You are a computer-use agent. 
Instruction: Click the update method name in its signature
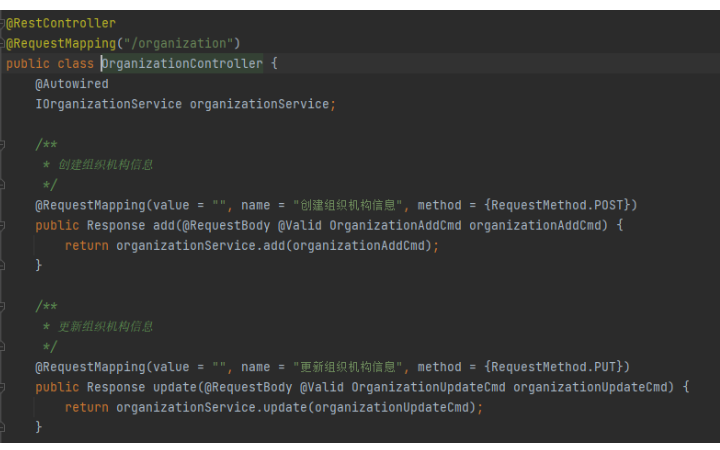click(175, 387)
